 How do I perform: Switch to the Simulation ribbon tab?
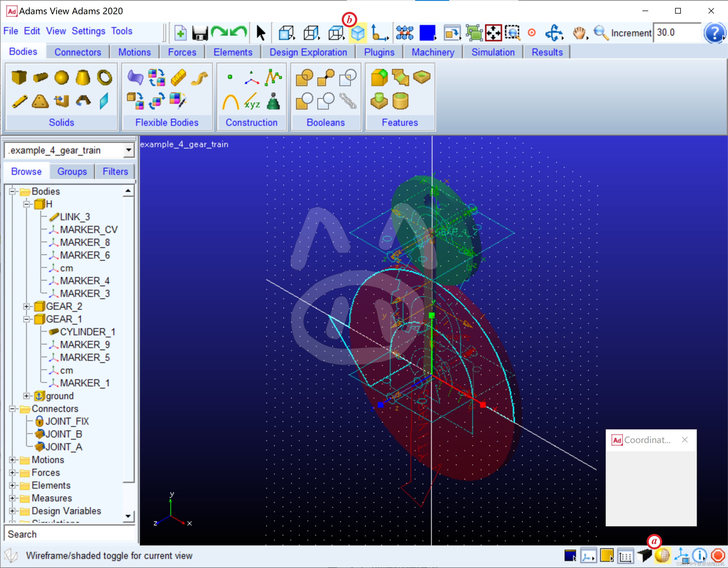[493, 52]
